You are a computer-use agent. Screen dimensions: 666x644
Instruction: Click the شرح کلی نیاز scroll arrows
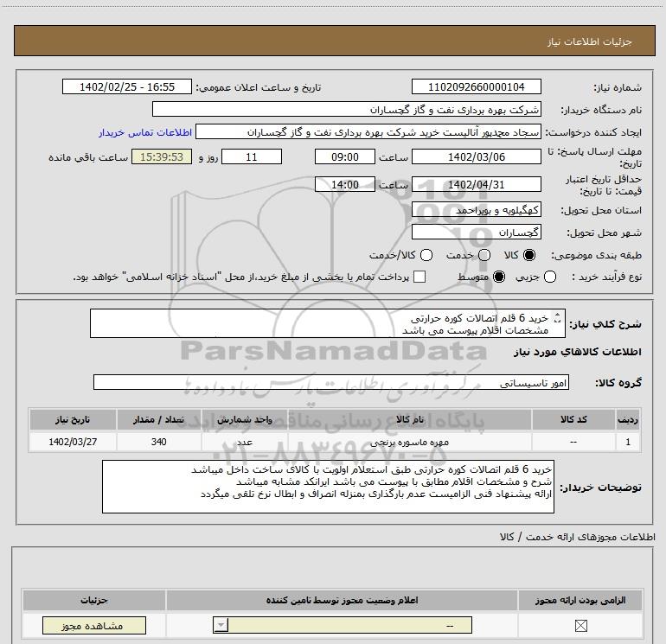[558, 317]
